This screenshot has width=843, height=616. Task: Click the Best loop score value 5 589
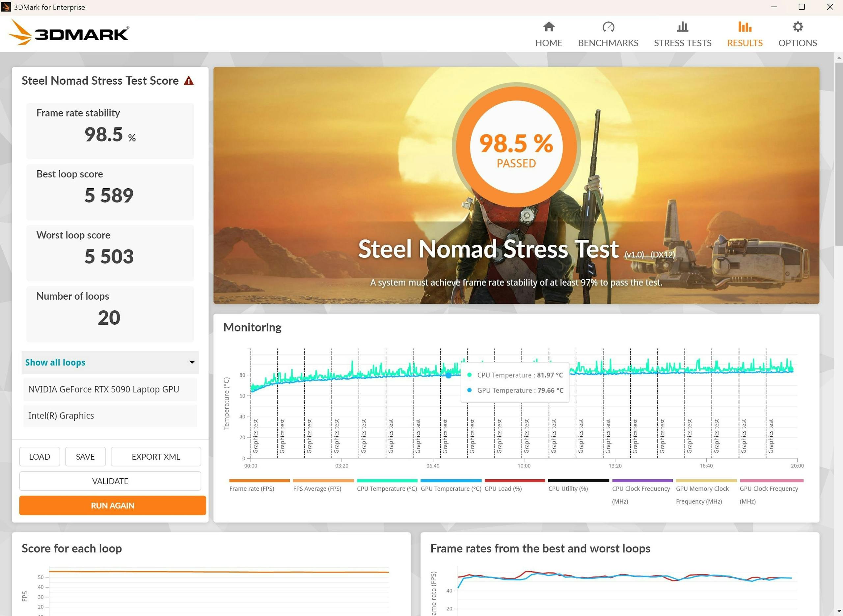[109, 195]
